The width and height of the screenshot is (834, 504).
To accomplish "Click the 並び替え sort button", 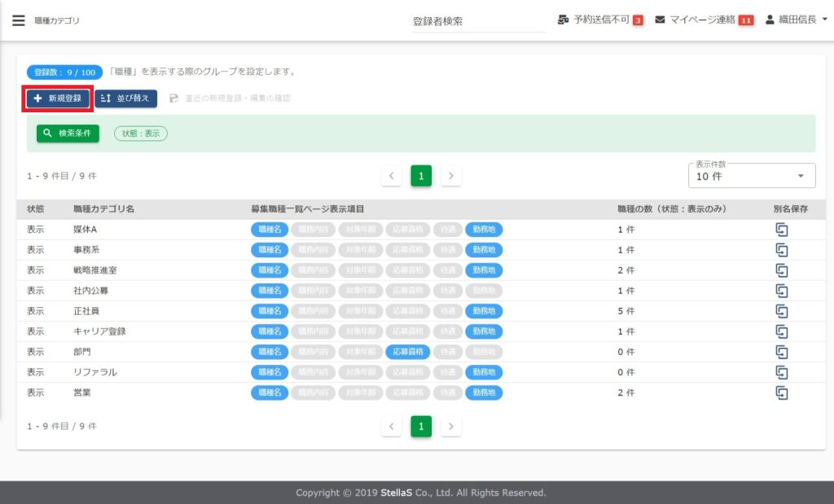I will coord(125,99).
